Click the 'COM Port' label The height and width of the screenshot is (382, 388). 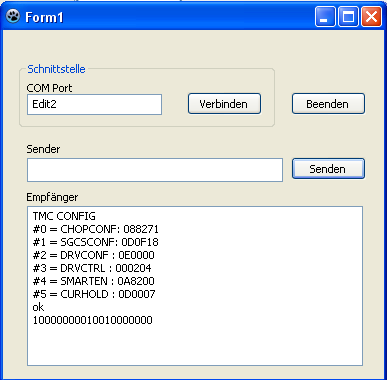click(x=49, y=88)
